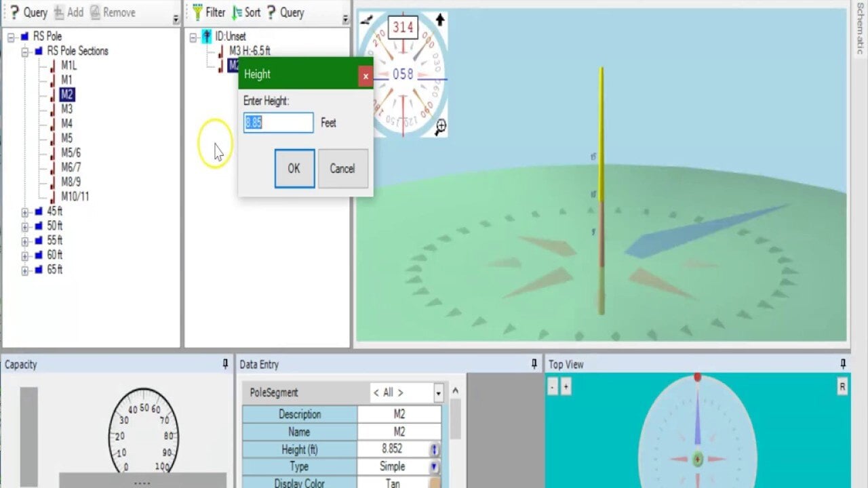
Task: Zoom in the Top View with plus
Action: tap(566, 387)
